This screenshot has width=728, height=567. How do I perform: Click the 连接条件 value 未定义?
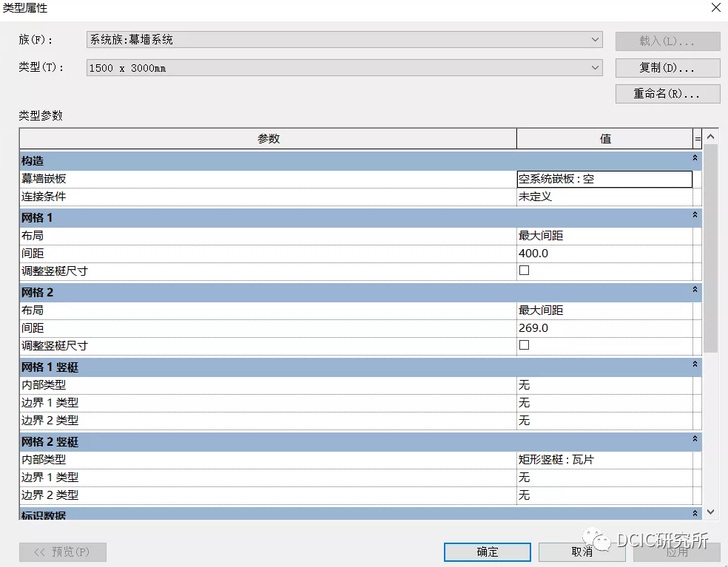tap(604, 197)
